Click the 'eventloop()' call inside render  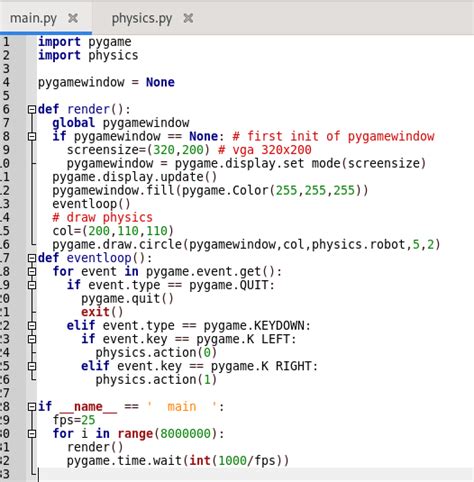tap(91, 204)
